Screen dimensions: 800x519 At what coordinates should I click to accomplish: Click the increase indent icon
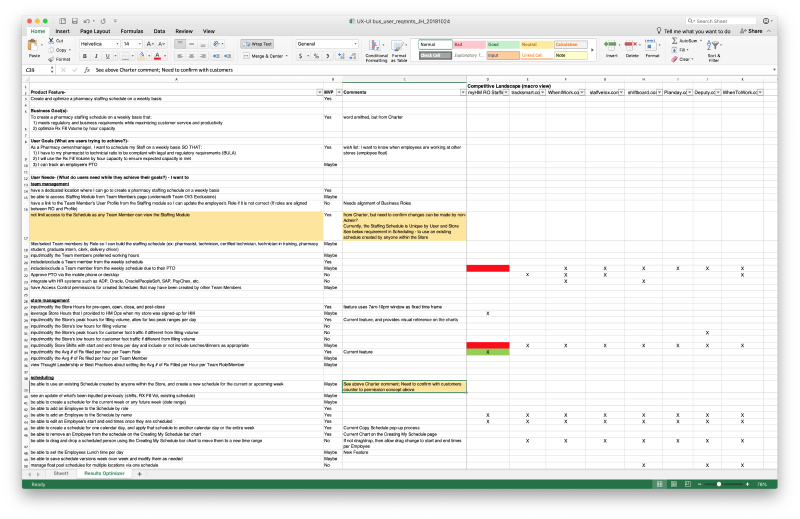pos(228,56)
